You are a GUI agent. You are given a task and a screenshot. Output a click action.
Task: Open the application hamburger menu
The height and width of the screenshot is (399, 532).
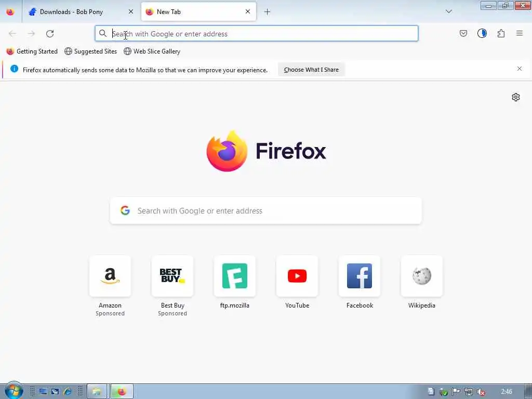coord(520,33)
